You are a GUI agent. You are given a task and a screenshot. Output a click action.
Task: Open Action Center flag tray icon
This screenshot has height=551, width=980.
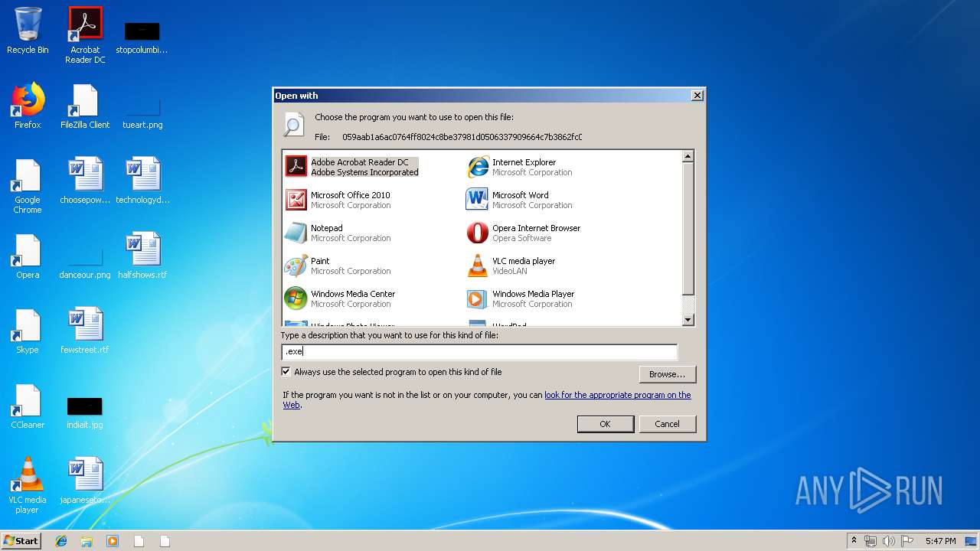point(906,541)
